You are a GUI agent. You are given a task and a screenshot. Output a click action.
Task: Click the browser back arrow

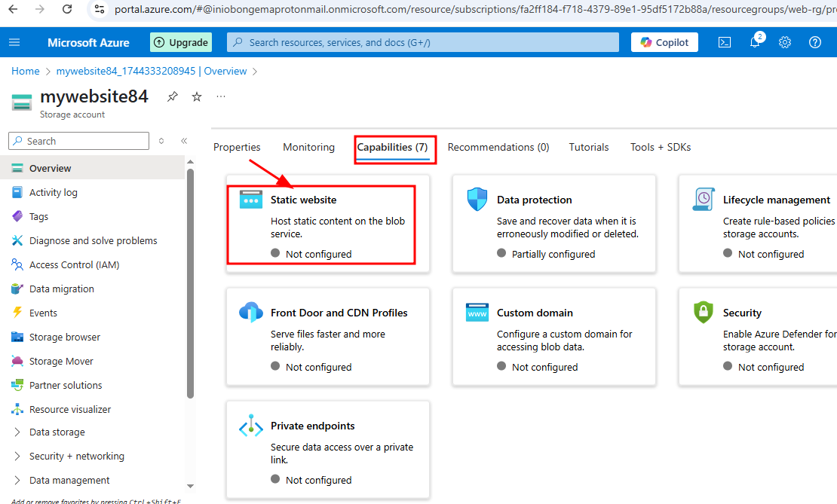[x=14, y=9]
